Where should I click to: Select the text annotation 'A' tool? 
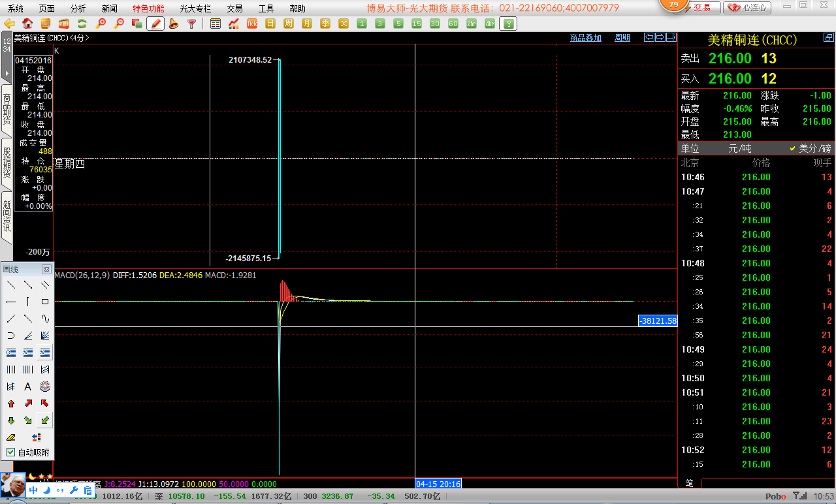[28, 386]
